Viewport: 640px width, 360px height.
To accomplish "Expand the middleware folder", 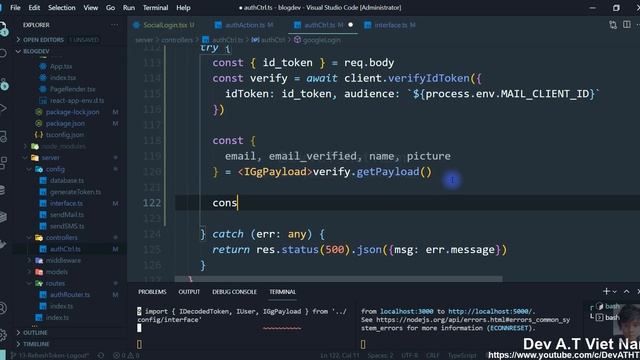I will pos(63,260).
